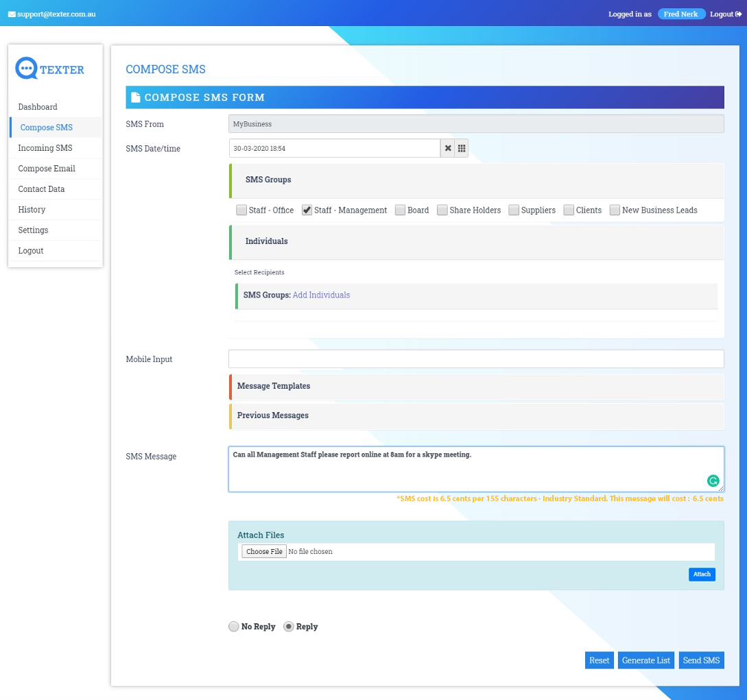The image size is (747, 700).
Task: Check the New Business Leads checkbox
Action: click(615, 210)
